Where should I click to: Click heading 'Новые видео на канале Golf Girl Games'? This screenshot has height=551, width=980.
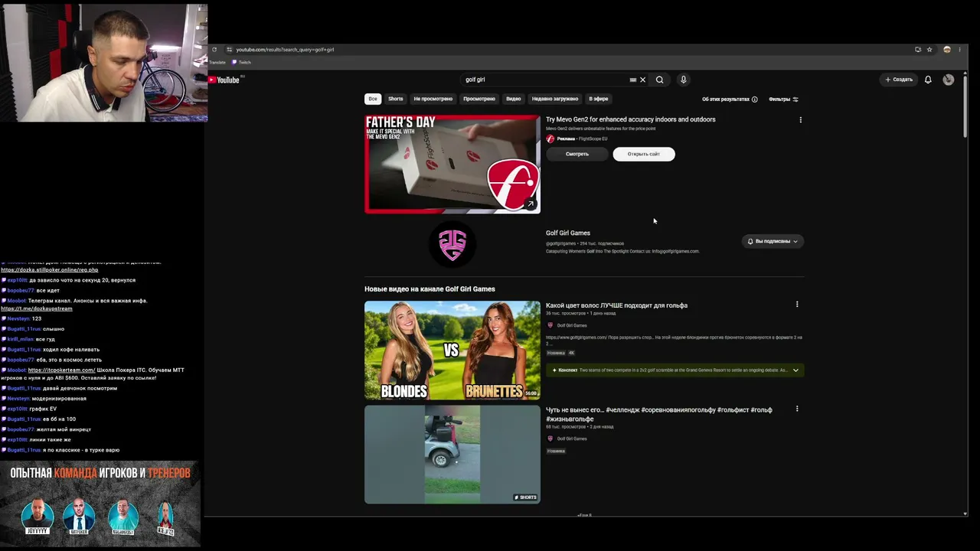pos(430,289)
